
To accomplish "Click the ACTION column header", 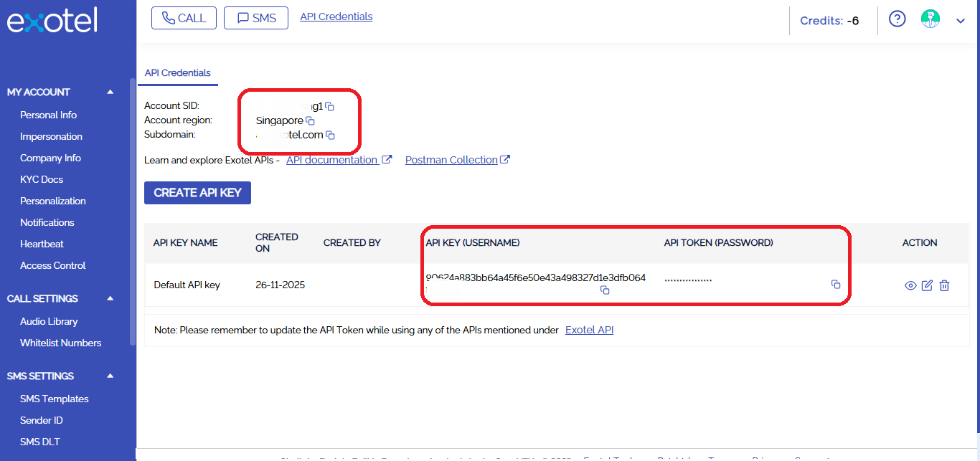I will [920, 243].
